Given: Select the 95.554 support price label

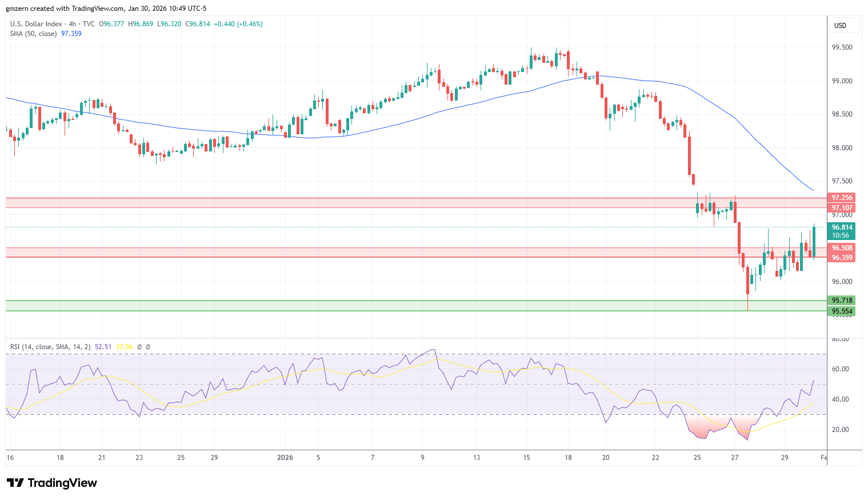Looking at the screenshot, I should (x=842, y=311).
